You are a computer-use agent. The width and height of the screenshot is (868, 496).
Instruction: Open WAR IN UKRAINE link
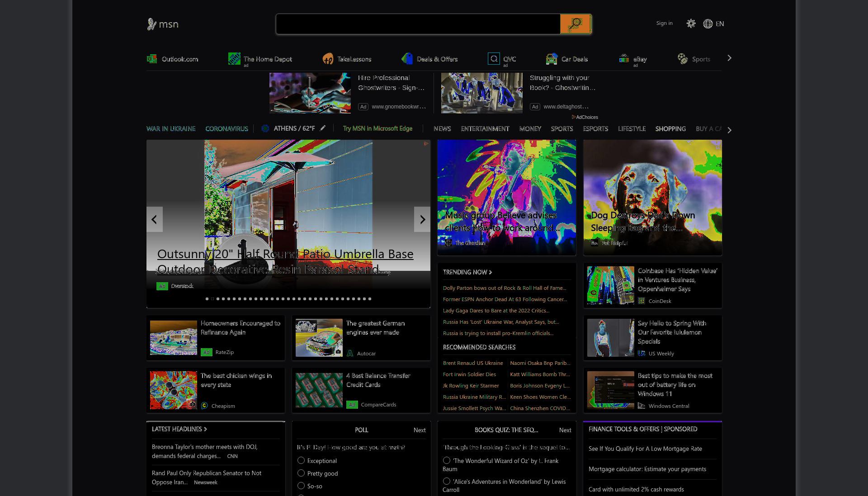171,128
